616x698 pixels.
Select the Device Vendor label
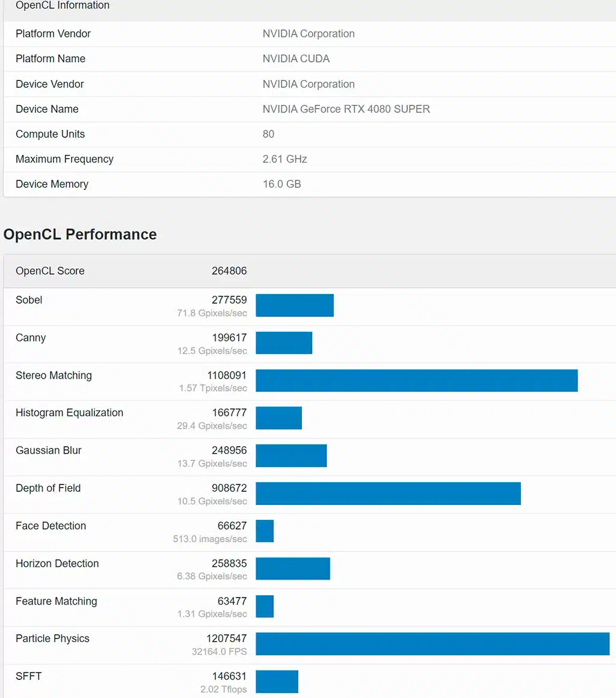49,84
